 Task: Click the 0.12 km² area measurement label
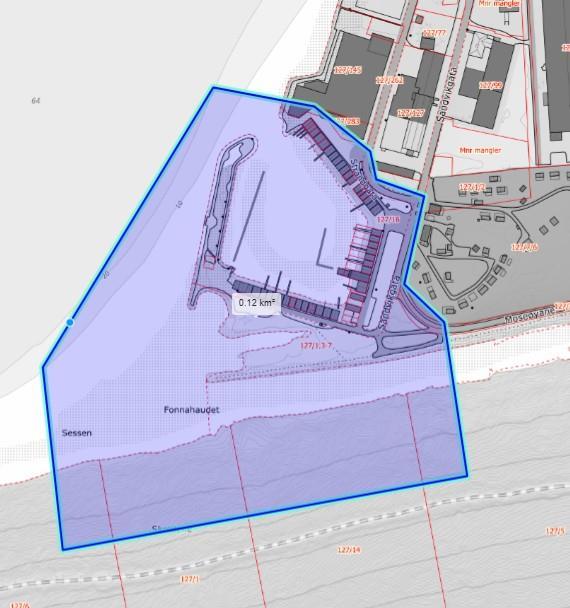[x=256, y=303]
